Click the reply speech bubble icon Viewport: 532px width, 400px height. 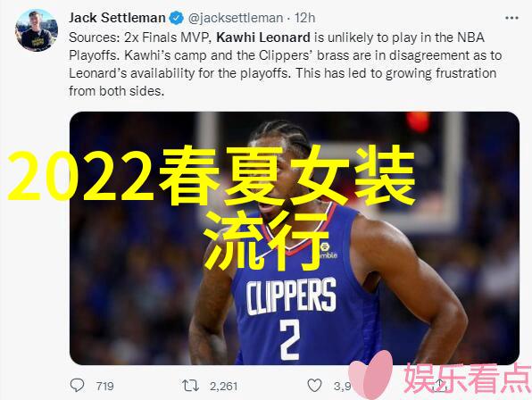77,386
